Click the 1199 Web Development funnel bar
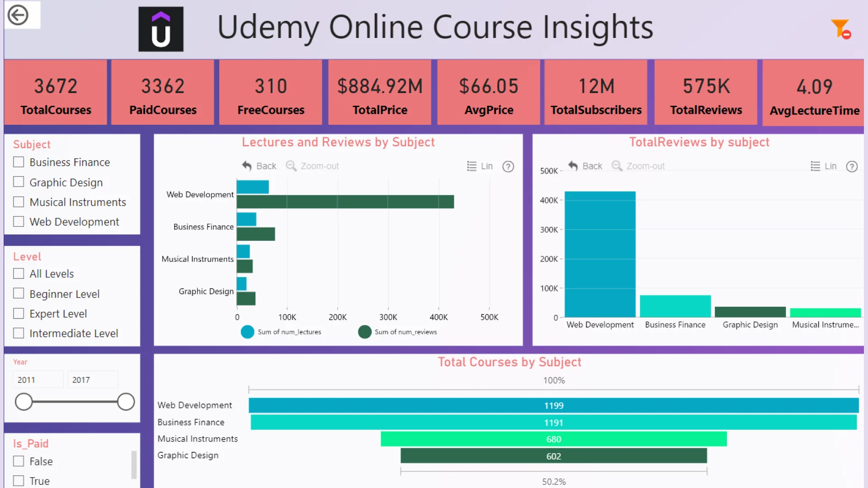 pyautogui.click(x=553, y=405)
